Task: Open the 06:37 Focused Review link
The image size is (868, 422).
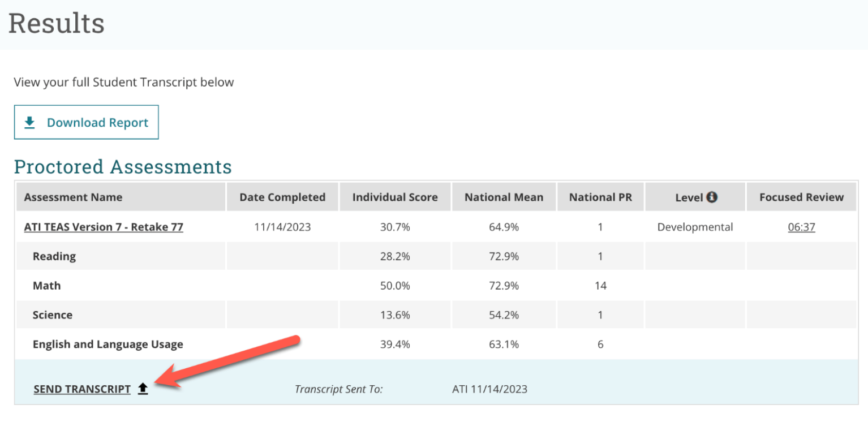Action: click(801, 227)
